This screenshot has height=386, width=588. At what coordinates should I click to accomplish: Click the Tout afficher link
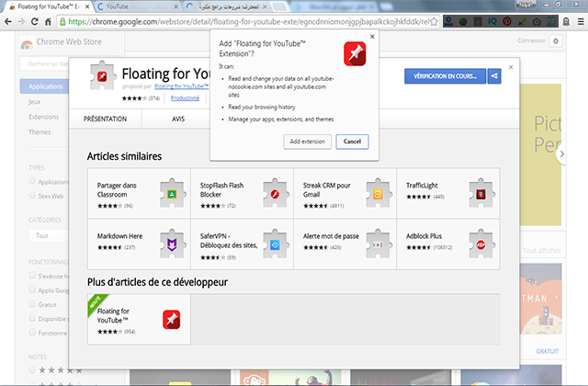[x=542, y=251]
